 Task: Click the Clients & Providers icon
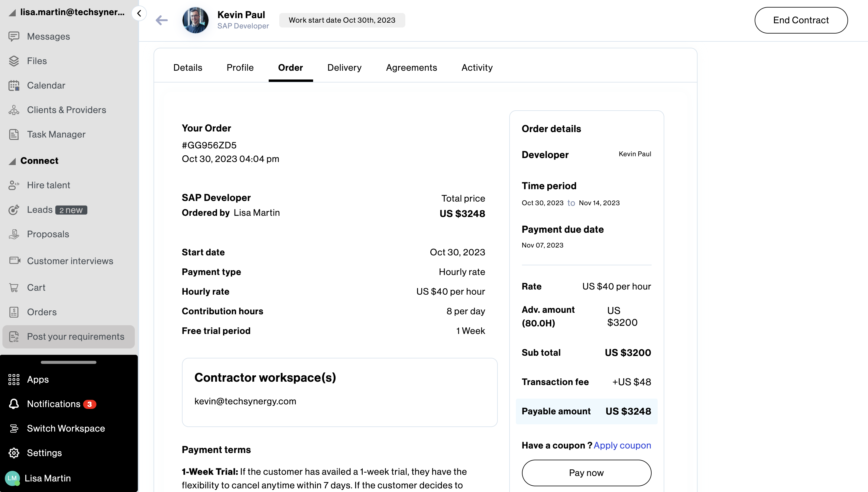[14, 110]
